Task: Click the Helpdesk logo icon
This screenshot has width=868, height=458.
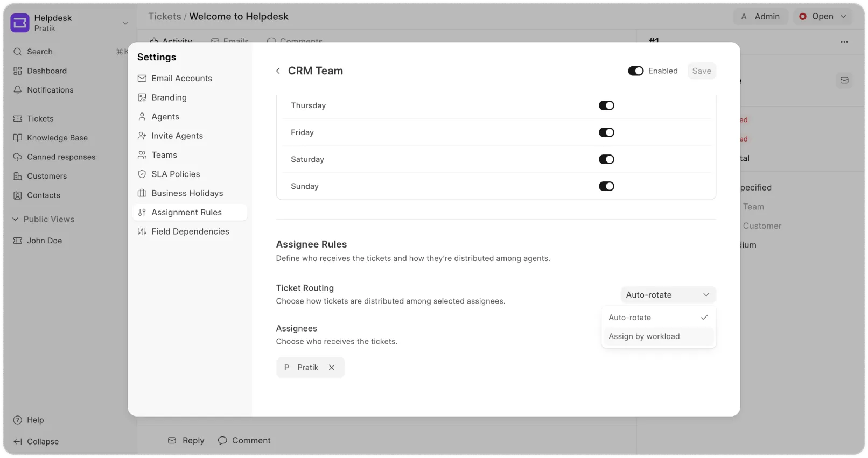Action: point(20,23)
